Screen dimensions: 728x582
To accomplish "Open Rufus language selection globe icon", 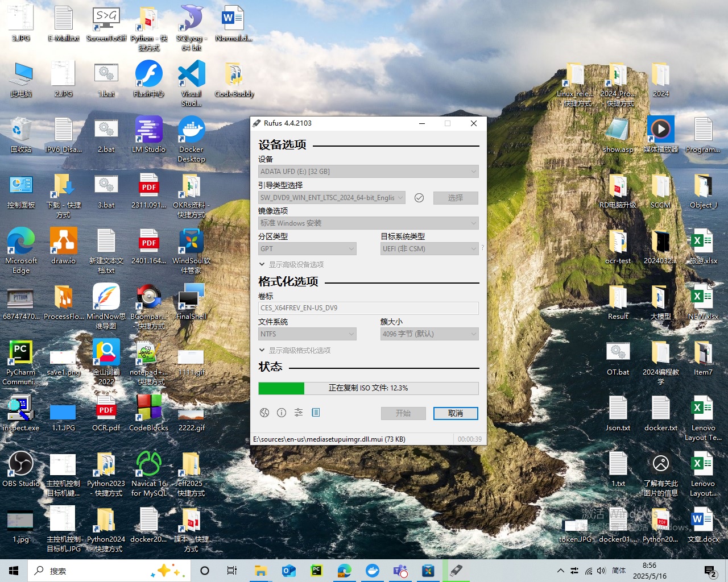I will pyautogui.click(x=264, y=413).
